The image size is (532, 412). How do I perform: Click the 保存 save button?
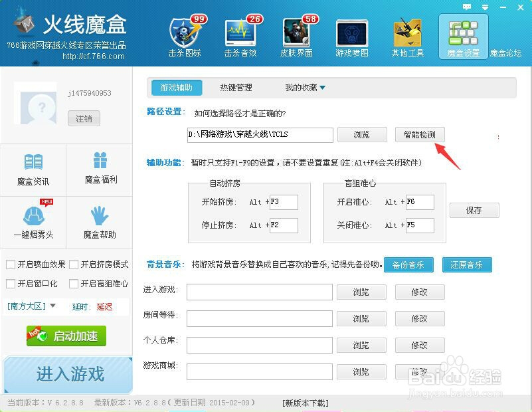pos(474,211)
